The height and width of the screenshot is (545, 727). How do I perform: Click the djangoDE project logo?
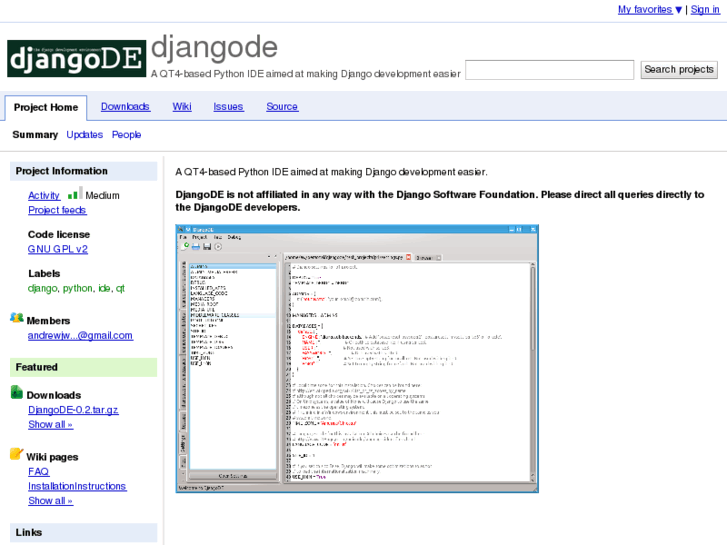77,58
